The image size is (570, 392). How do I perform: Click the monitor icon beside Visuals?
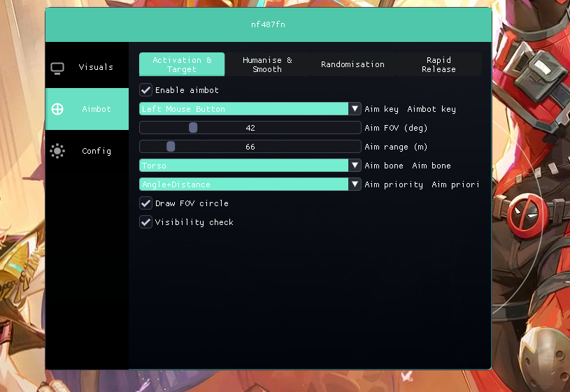point(57,68)
